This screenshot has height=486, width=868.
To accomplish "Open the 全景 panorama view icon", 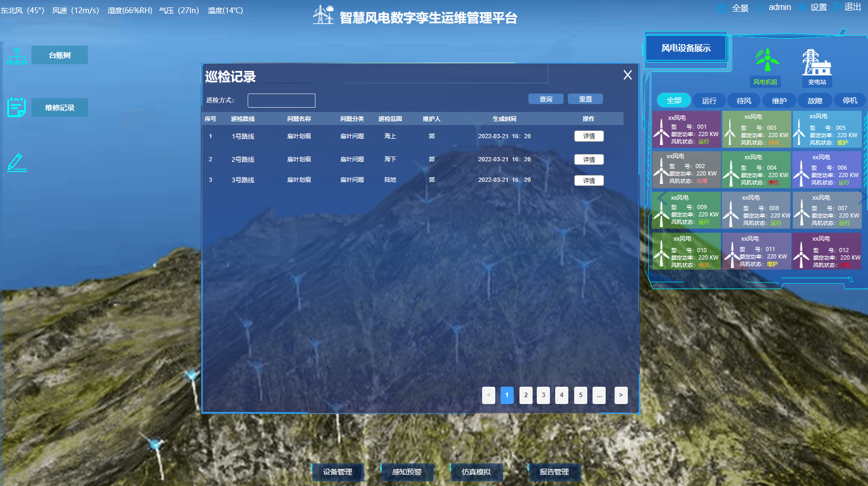I will pyautogui.click(x=722, y=8).
